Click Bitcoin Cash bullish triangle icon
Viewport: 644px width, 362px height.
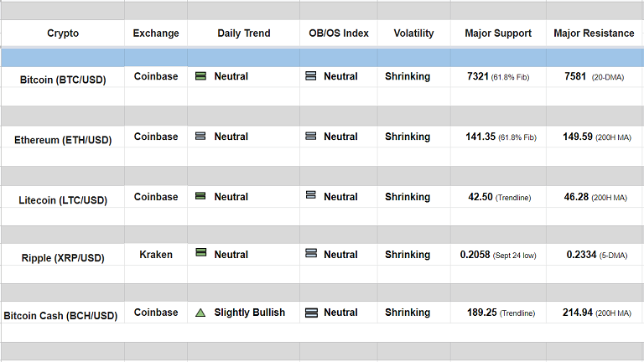click(x=200, y=313)
